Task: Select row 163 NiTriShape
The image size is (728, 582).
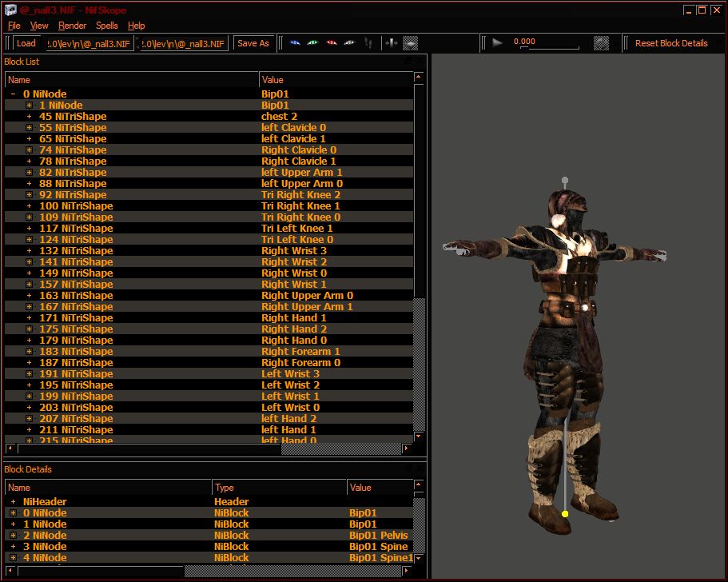Action: click(x=209, y=296)
